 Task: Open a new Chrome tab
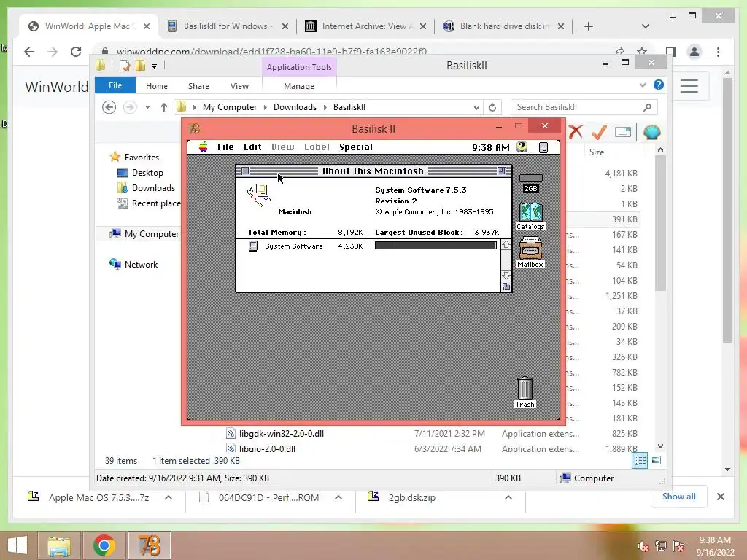coord(589,26)
